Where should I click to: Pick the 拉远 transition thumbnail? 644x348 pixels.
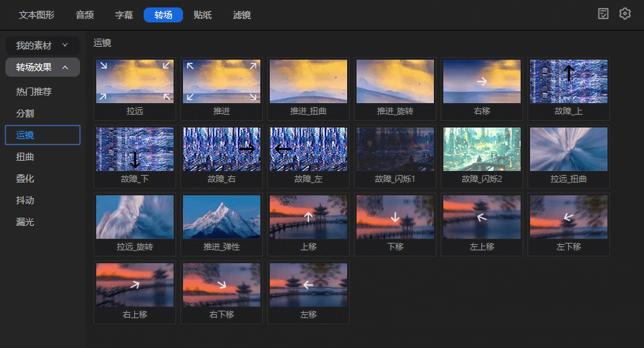coord(135,81)
